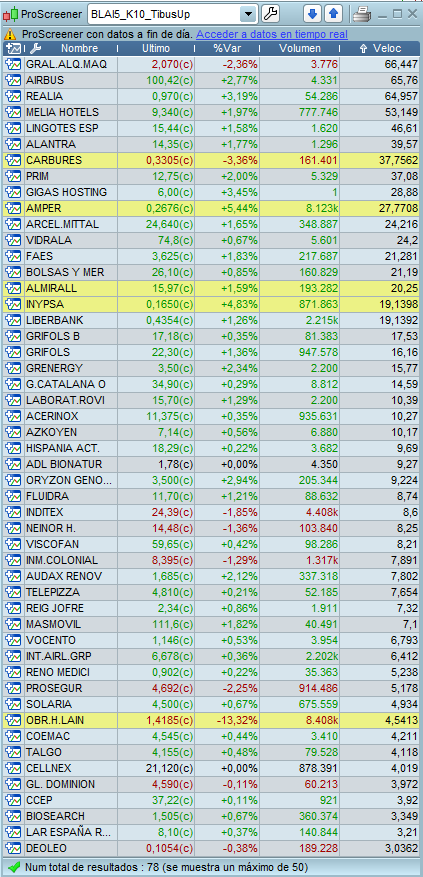Sort by %Var column header

(x=227, y=49)
